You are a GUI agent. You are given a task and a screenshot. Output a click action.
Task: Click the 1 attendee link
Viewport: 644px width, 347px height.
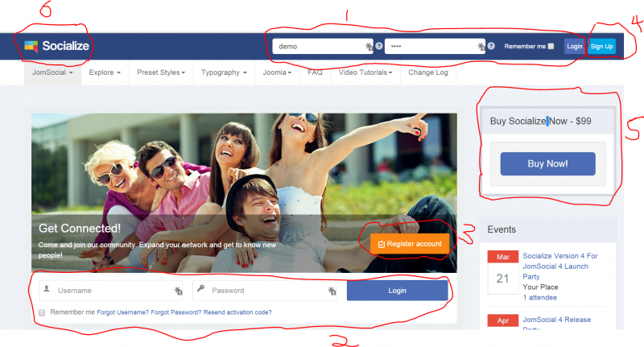point(539,298)
